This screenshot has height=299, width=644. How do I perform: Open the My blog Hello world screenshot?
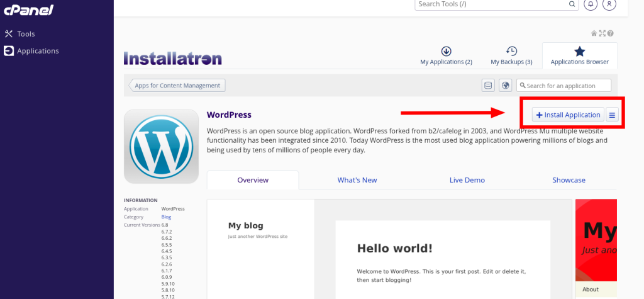point(389,249)
